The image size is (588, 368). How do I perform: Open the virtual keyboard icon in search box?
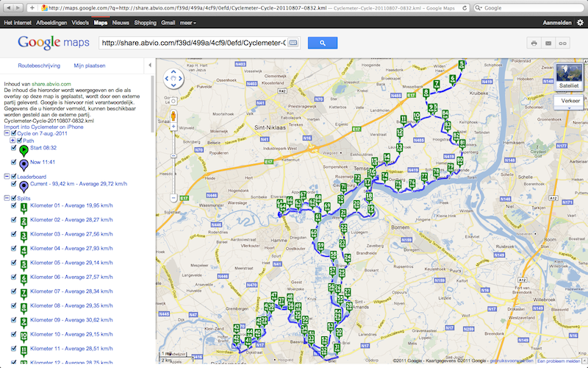(x=293, y=43)
